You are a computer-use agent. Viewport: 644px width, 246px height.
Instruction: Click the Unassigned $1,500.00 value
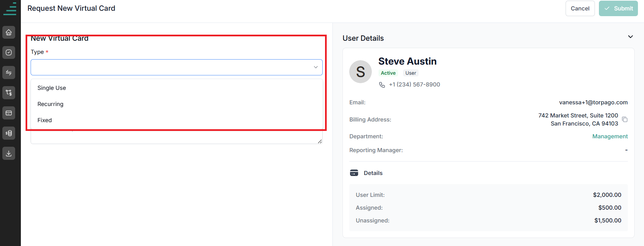click(x=608, y=220)
